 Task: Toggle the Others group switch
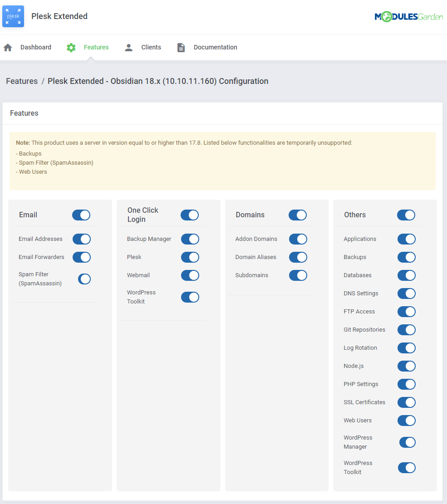coord(406,215)
